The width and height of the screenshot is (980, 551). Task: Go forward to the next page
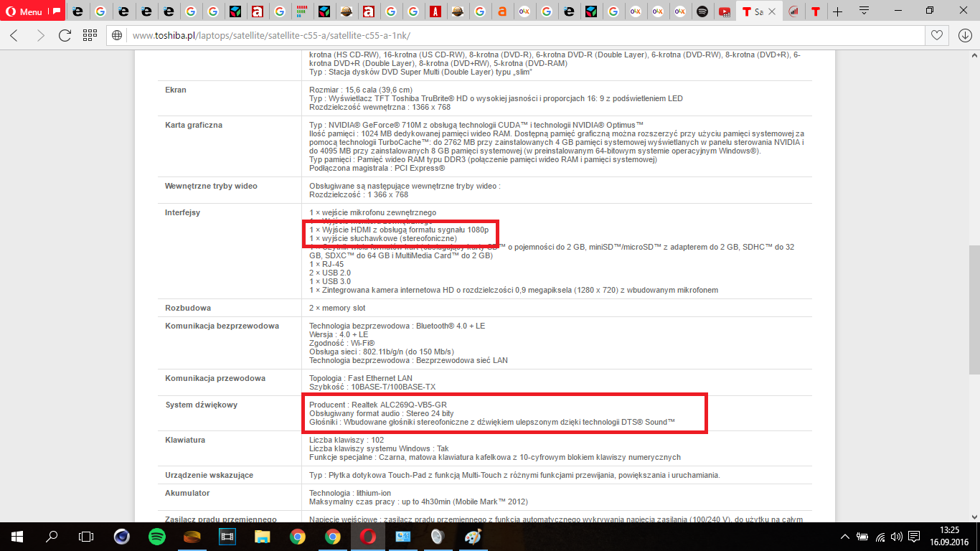[39, 35]
